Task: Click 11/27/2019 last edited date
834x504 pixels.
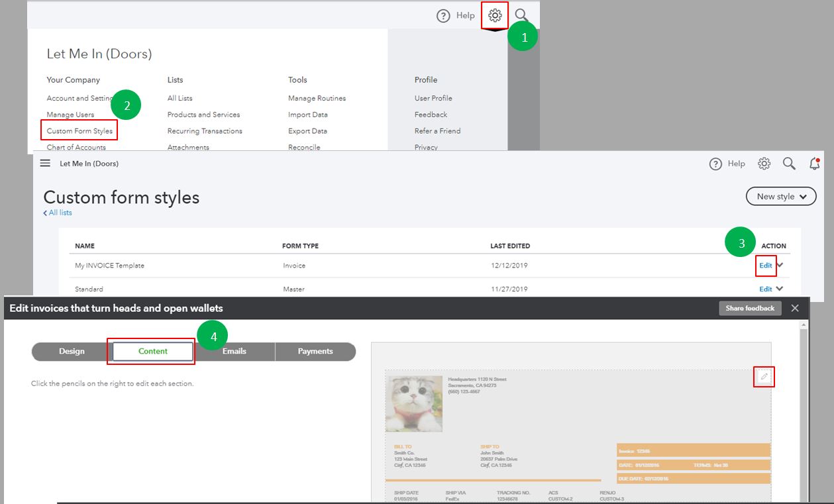Action: click(509, 289)
